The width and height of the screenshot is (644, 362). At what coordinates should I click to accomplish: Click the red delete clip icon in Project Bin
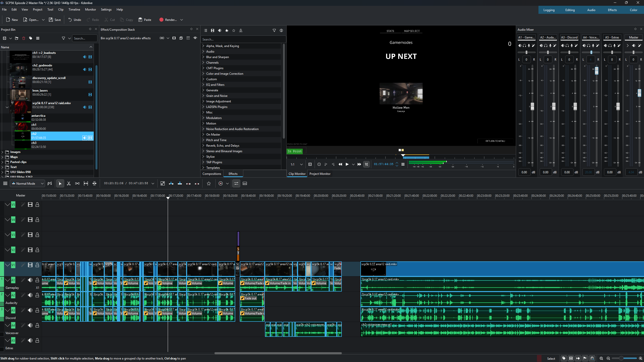24,38
